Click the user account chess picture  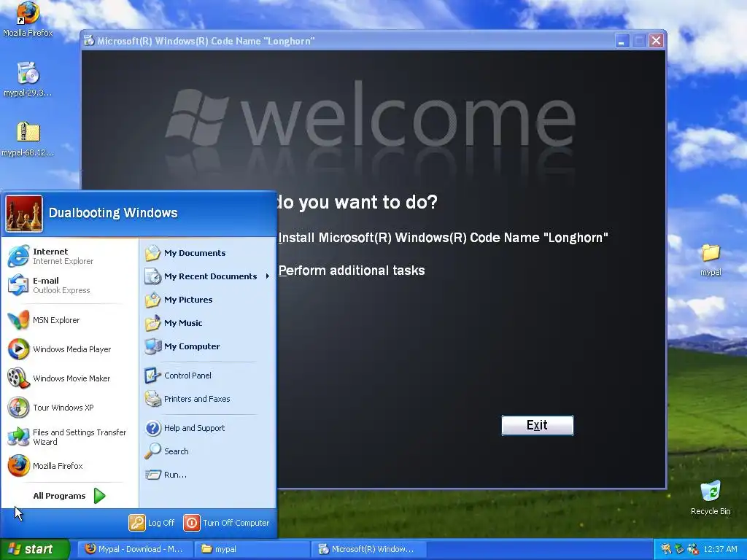coord(24,214)
